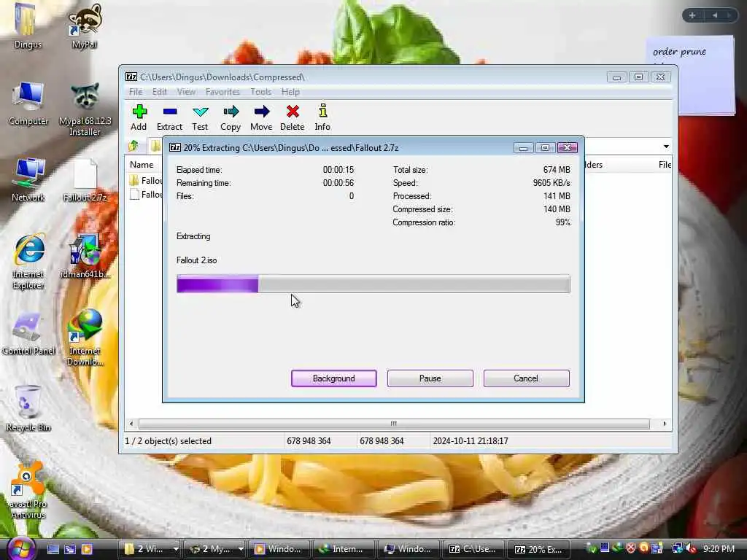Click the Copy toolbar icon
Image resolution: width=747 pixels, height=560 pixels.
click(x=231, y=117)
